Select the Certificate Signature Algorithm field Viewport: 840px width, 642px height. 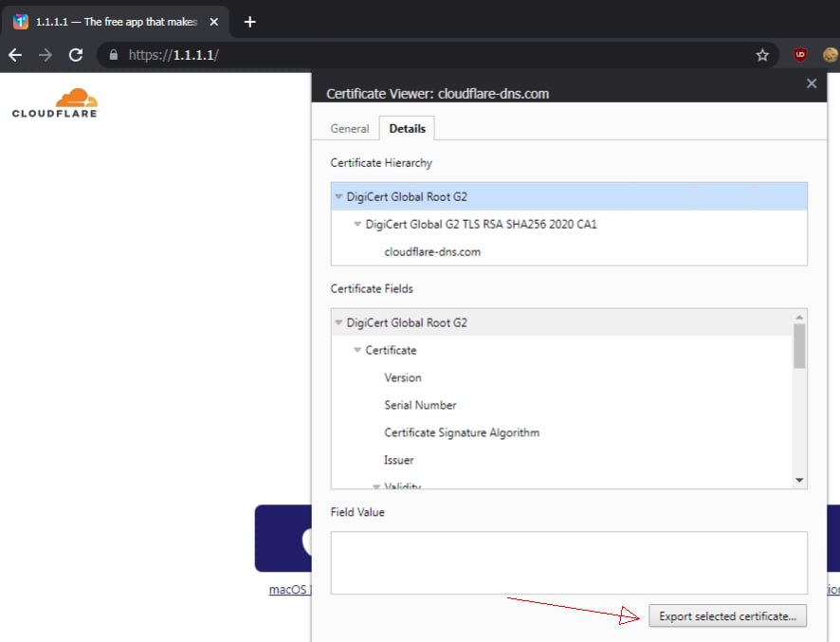(x=561, y=432)
